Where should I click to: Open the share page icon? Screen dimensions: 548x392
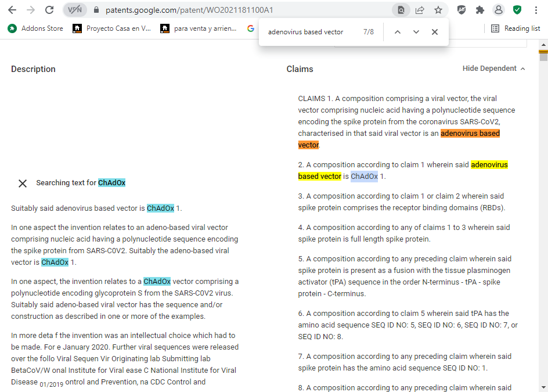coord(420,10)
